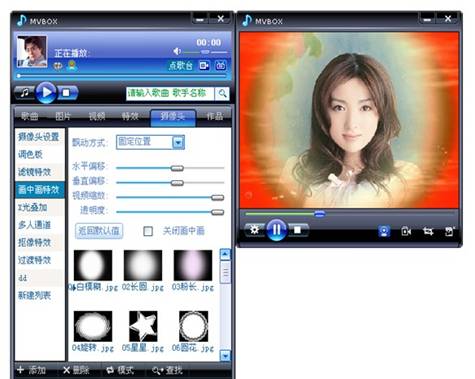475x379 pixels.
Task: Click the video window seek bar handle
Action: point(319,214)
